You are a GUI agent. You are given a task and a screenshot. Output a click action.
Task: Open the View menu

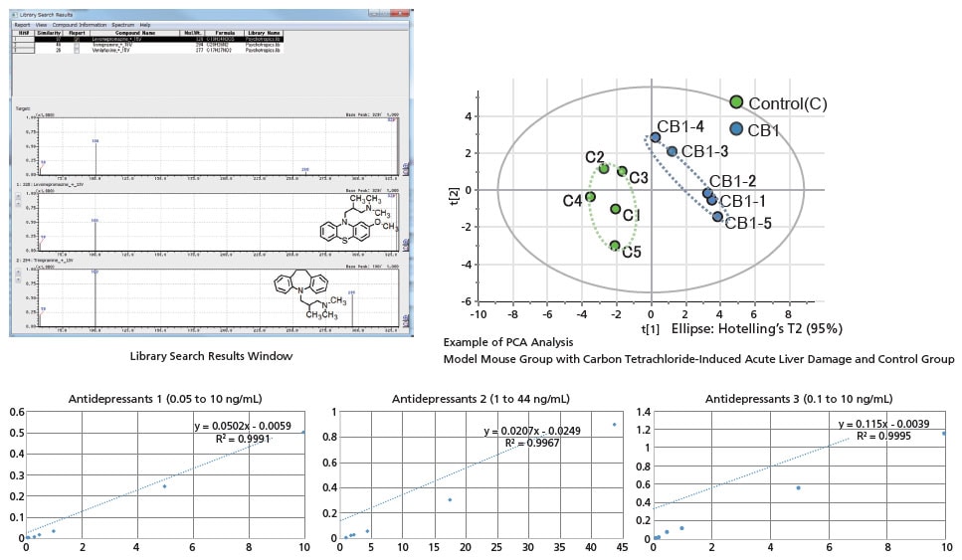[41, 24]
